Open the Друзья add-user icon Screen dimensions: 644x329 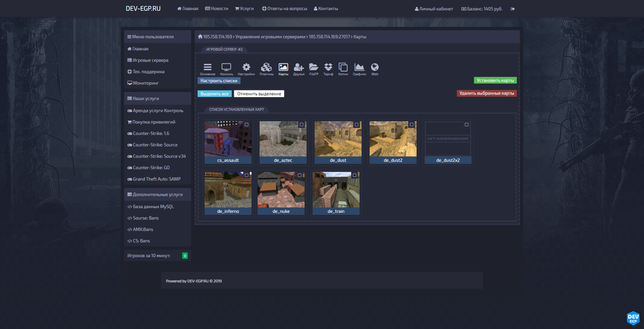(299, 67)
